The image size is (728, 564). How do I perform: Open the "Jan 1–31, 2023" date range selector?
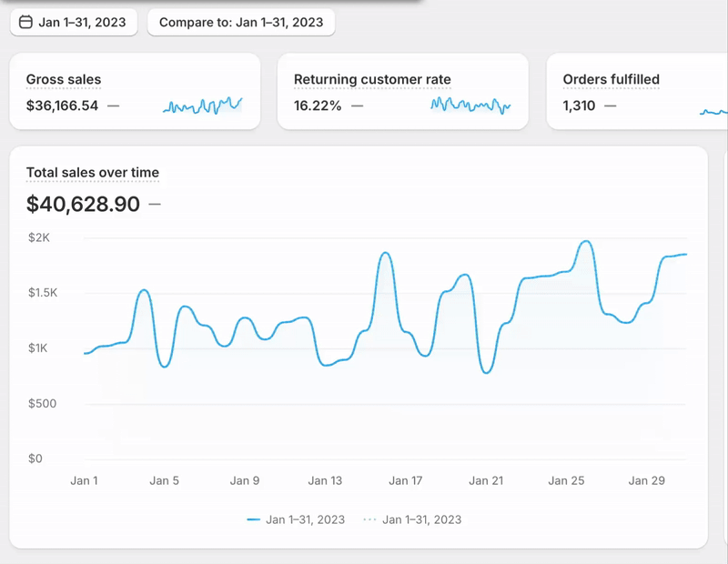(73, 23)
